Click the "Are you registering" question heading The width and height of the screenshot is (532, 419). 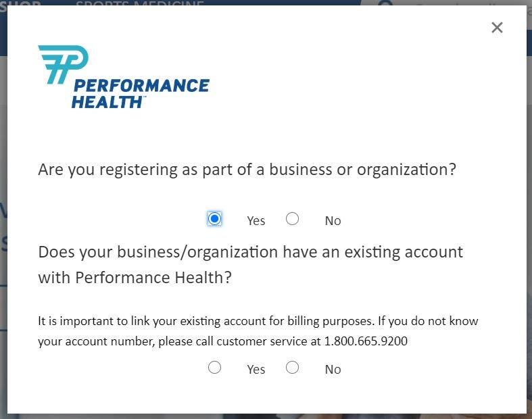[x=247, y=170]
